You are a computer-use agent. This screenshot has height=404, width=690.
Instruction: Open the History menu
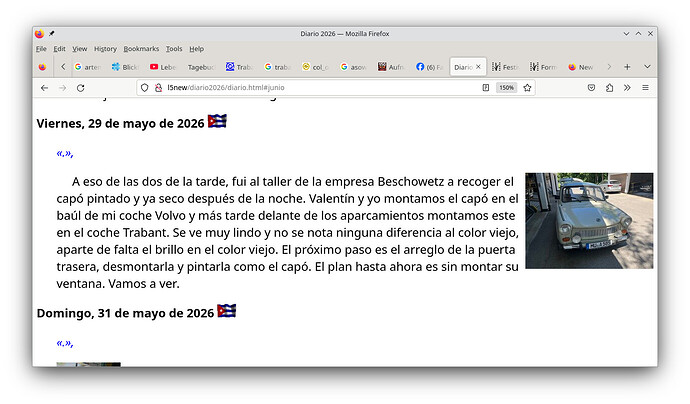(105, 49)
